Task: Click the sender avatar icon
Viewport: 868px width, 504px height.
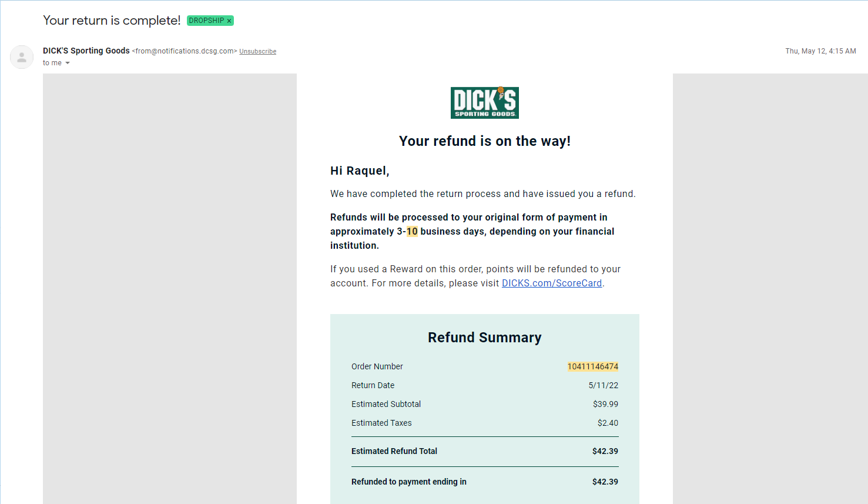Action: (22, 57)
